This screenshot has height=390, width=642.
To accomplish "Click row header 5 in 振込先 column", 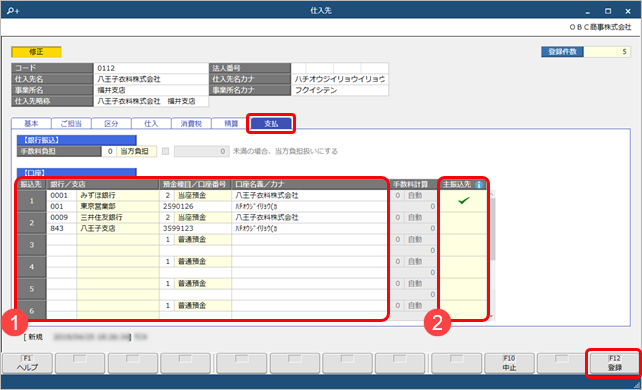I will (32, 289).
